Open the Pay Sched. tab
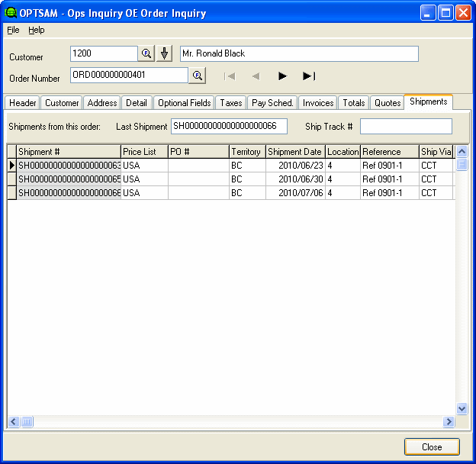Viewport: 476px width, 464px height. [x=272, y=103]
